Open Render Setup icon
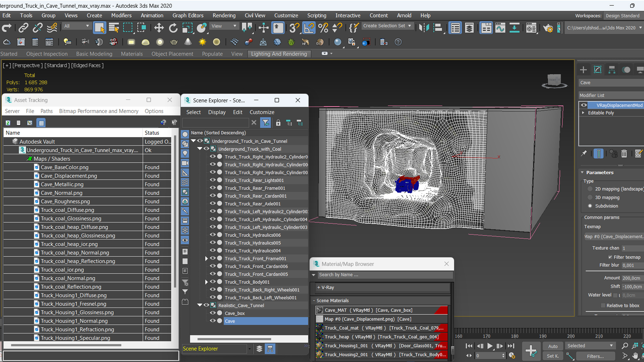 pyautogui.click(x=548, y=28)
